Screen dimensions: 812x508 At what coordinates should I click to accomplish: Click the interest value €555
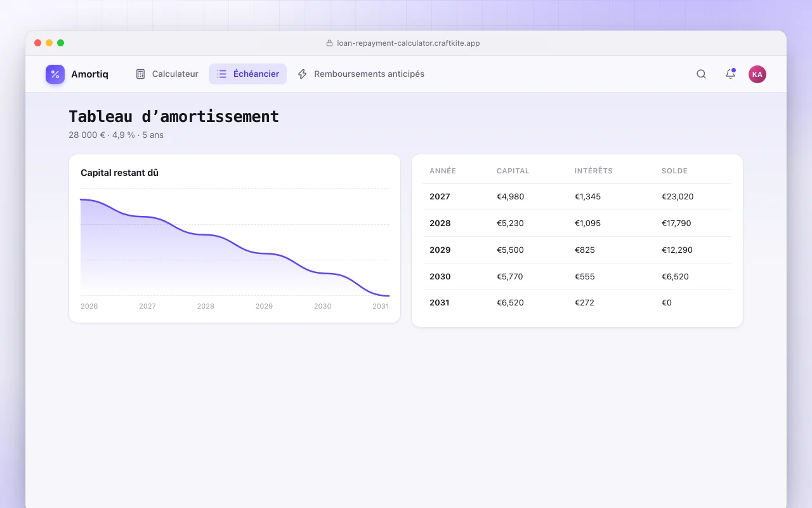(585, 277)
